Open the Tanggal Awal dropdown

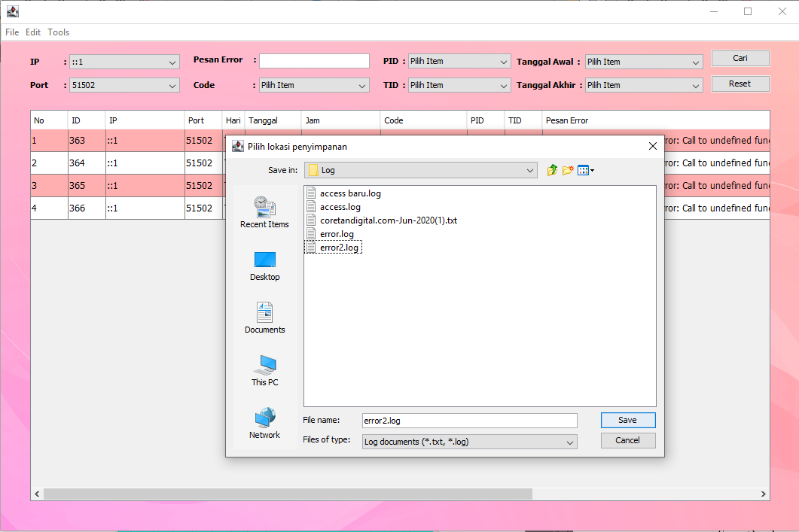coord(644,62)
